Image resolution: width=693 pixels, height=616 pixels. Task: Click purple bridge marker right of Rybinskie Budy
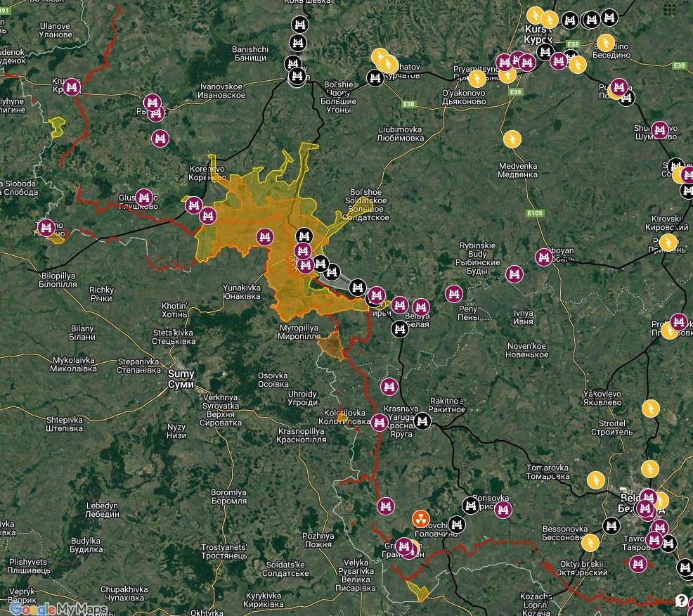point(514,275)
